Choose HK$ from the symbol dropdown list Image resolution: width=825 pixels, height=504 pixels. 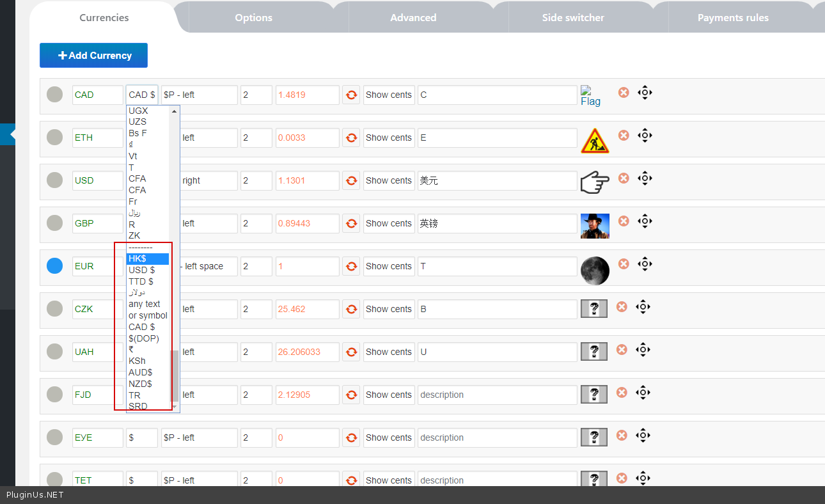pos(147,258)
